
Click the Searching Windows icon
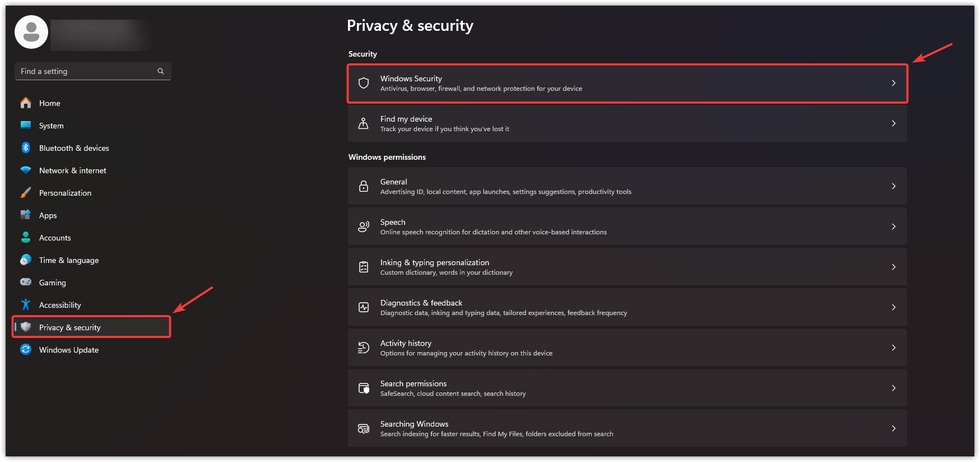pos(364,428)
